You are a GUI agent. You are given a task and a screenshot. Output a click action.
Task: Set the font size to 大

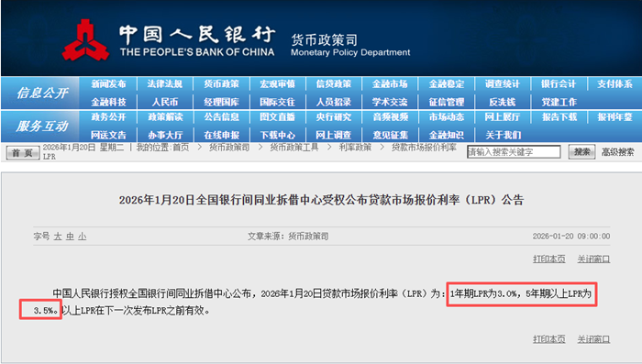pos(58,237)
